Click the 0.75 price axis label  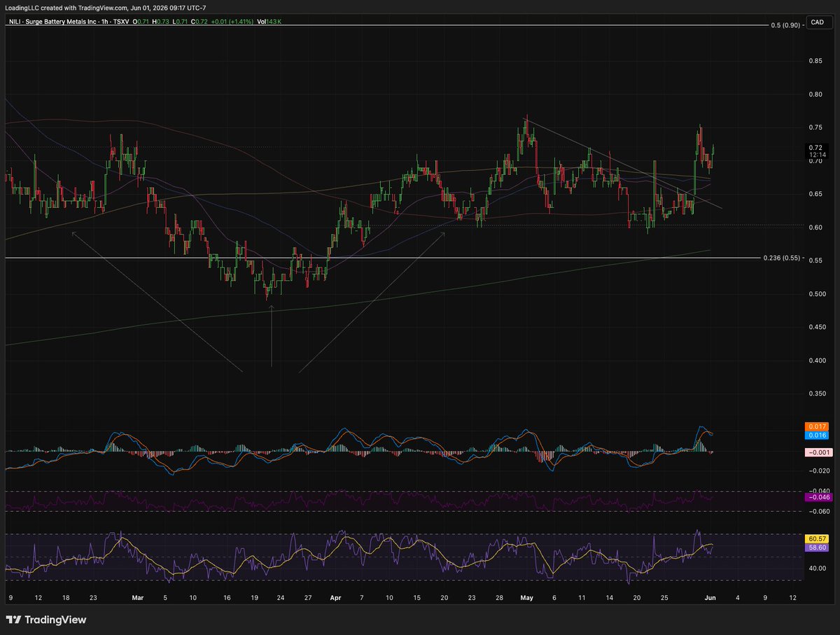coord(815,127)
